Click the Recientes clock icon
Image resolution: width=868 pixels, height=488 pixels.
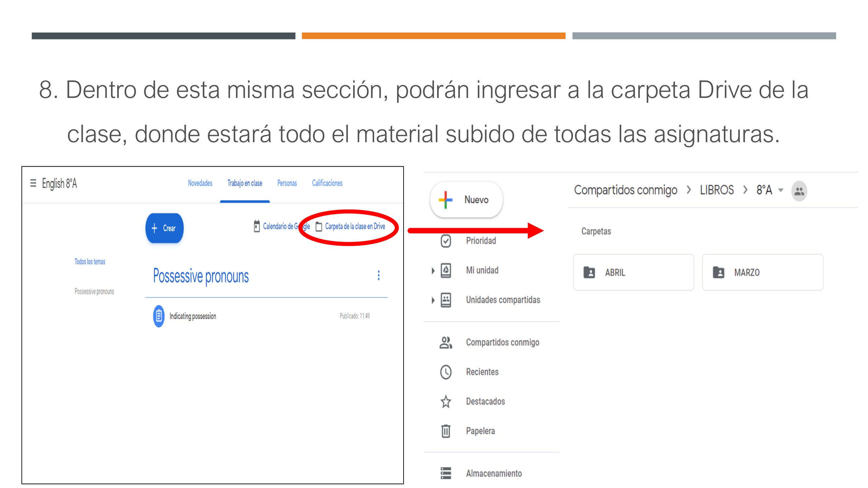(446, 372)
